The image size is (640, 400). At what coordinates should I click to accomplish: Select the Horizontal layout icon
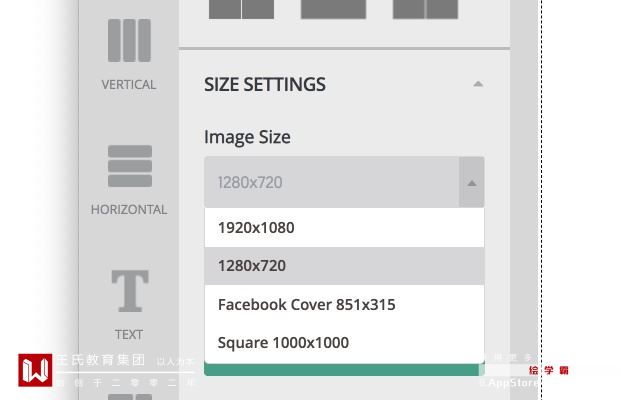[x=129, y=166]
